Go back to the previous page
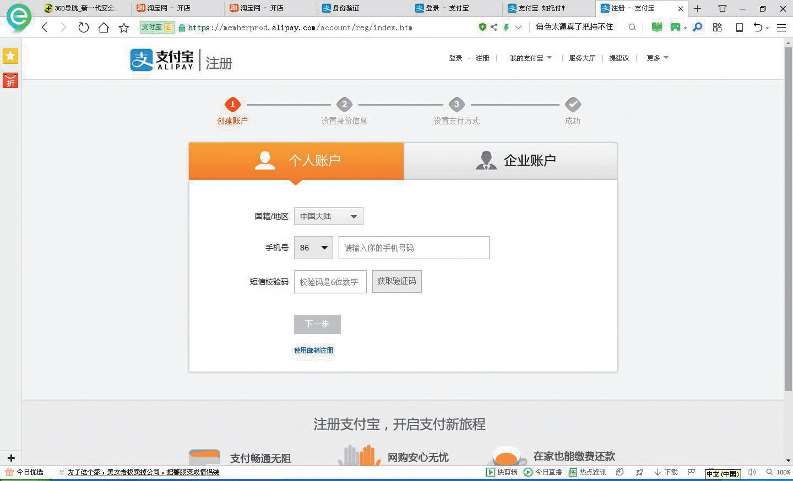Screen dimensions: 793x481 click(45, 27)
